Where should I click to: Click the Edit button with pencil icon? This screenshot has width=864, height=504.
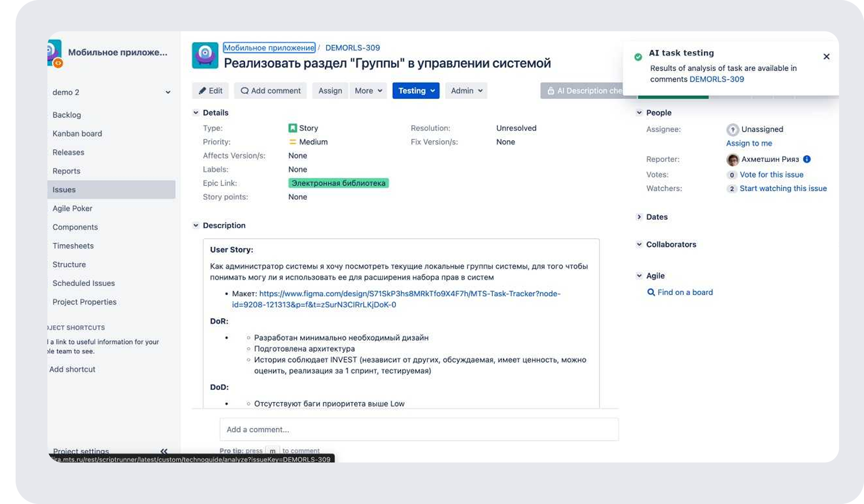point(210,91)
